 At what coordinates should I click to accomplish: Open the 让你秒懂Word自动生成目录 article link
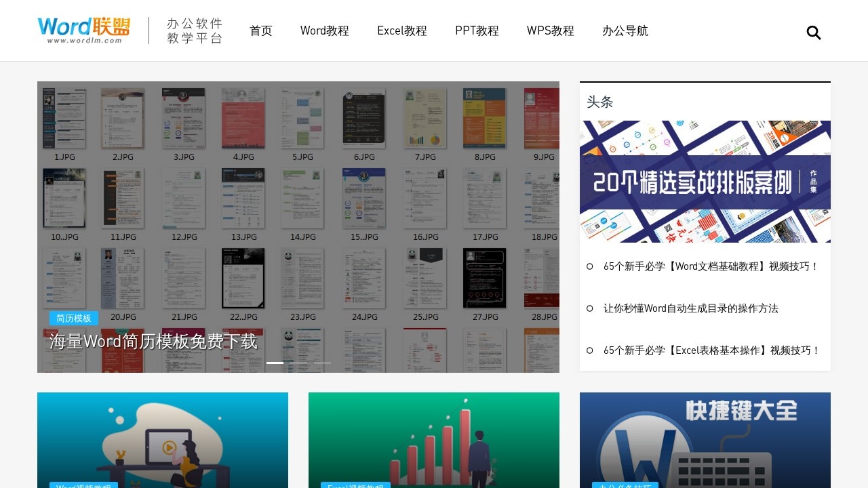690,308
